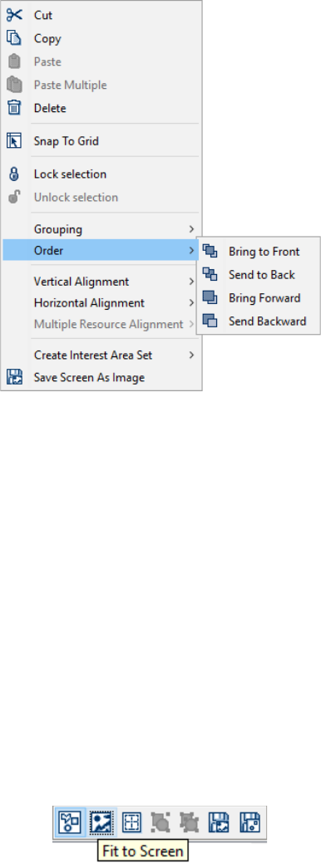Expand the Create Interest Area Set arrow
The height and width of the screenshot is (868, 321).
click(191, 355)
